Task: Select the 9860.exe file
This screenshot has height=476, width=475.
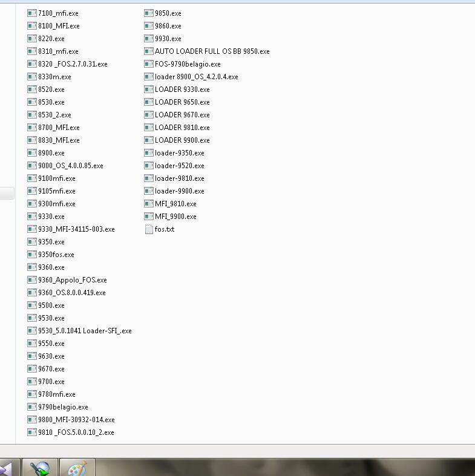Action: [168, 26]
